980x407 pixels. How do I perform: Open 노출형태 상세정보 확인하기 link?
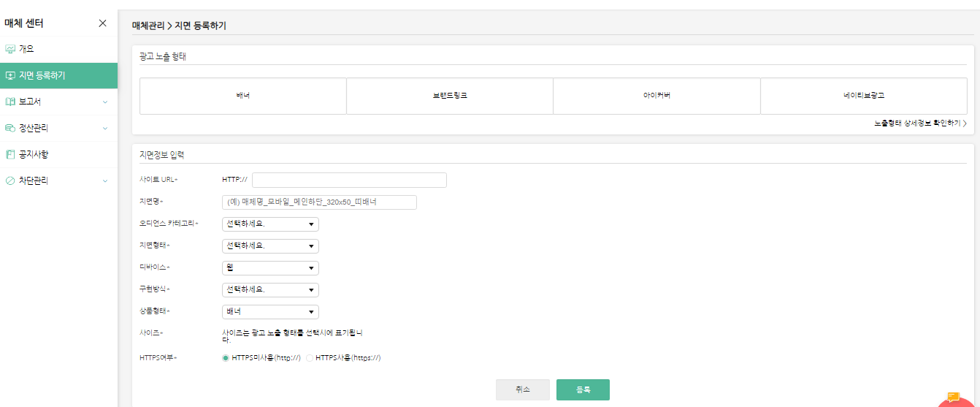click(x=920, y=123)
